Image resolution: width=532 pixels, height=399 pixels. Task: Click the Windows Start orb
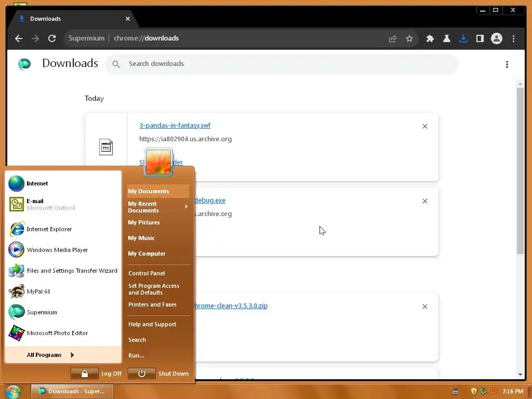13,392
